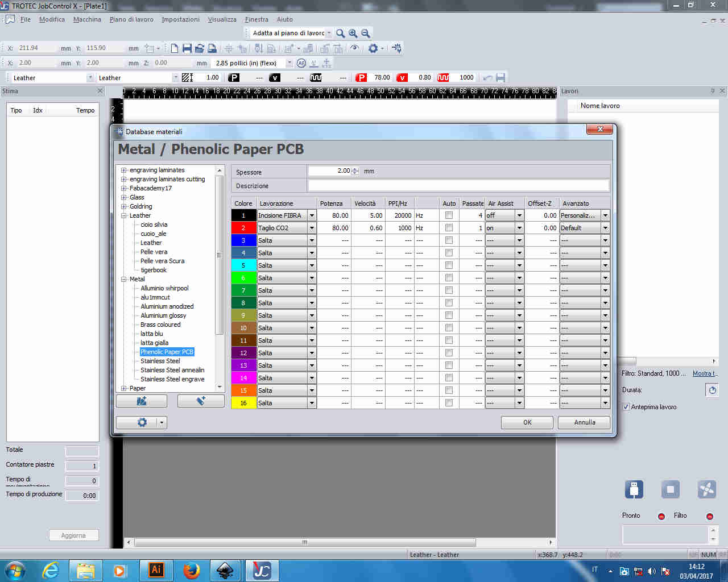728x582 pixels.
Task: Toggle Auto checkbox for color 12 row
Action: (449, 353)
